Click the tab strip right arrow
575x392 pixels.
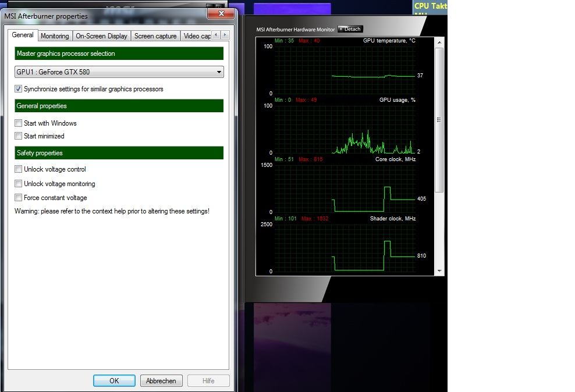(x=225, y=35)
